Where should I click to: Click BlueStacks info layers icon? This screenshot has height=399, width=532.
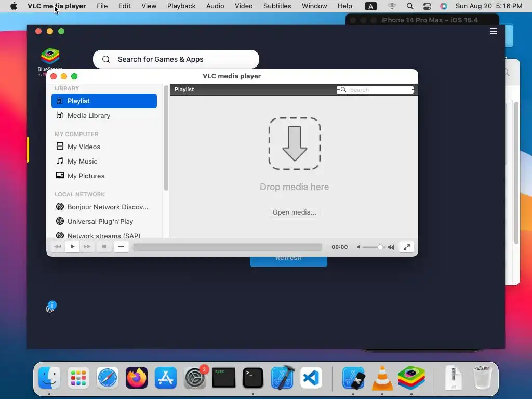tap(51, 307)
